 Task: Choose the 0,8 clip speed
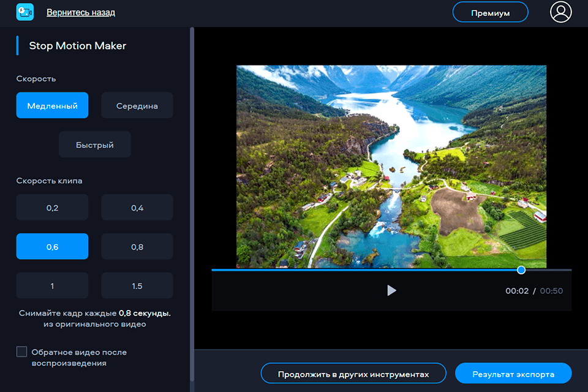pyautogui.click(x=137, y=247)
